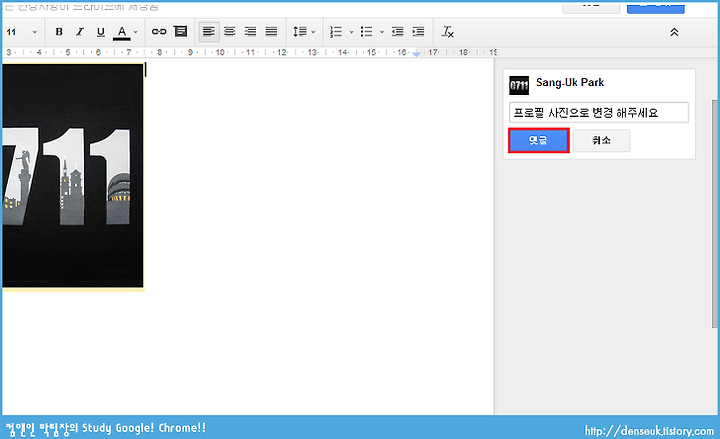Insert a hyperlink with link icon
Image resolution: width=720 pixels, height=439 pixels.
pos(159,31)
